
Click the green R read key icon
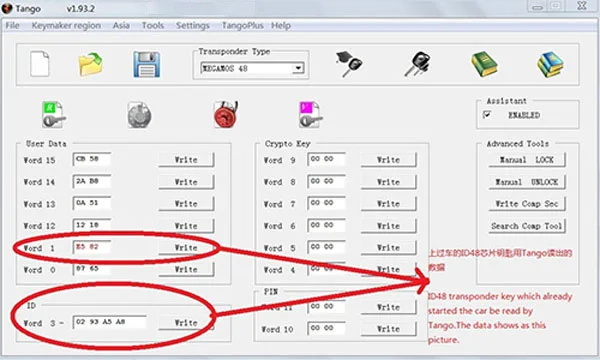point(54,114)
